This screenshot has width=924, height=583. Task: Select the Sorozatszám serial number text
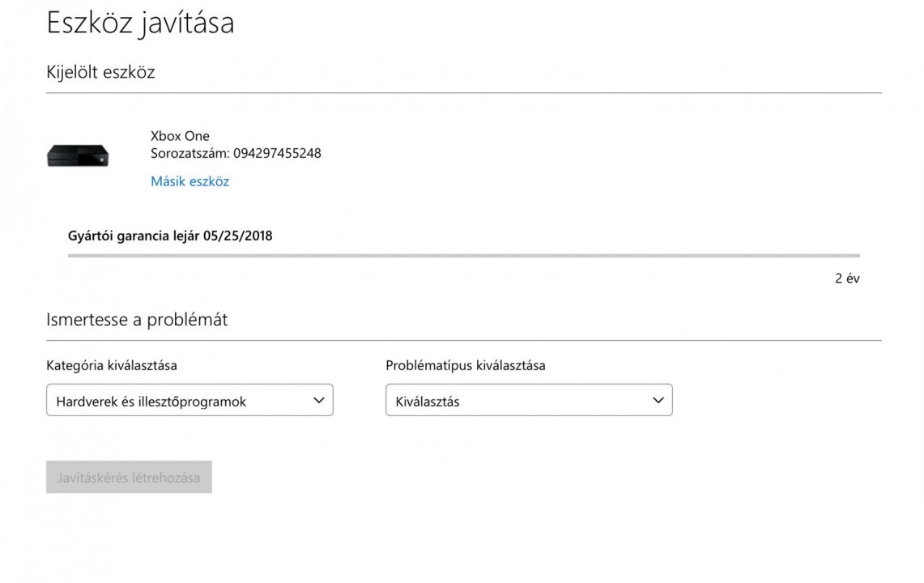pyautogui.click(x=236, y=153)
